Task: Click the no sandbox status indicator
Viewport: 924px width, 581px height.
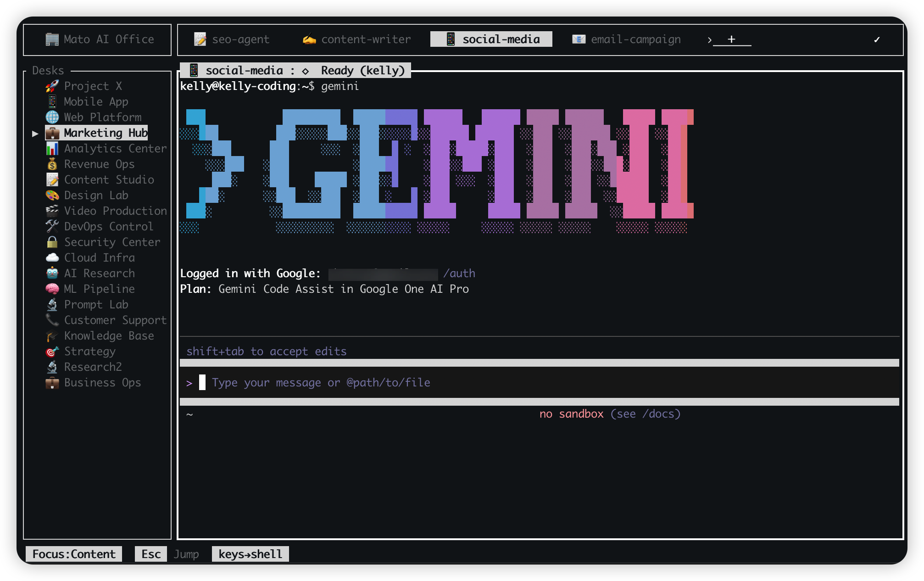Action: point(571,413)
